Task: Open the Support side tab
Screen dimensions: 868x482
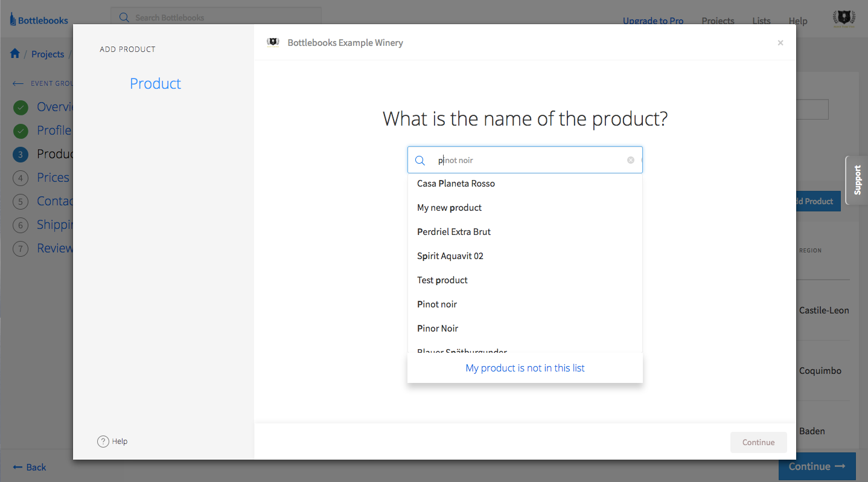Action: [857, 180]
